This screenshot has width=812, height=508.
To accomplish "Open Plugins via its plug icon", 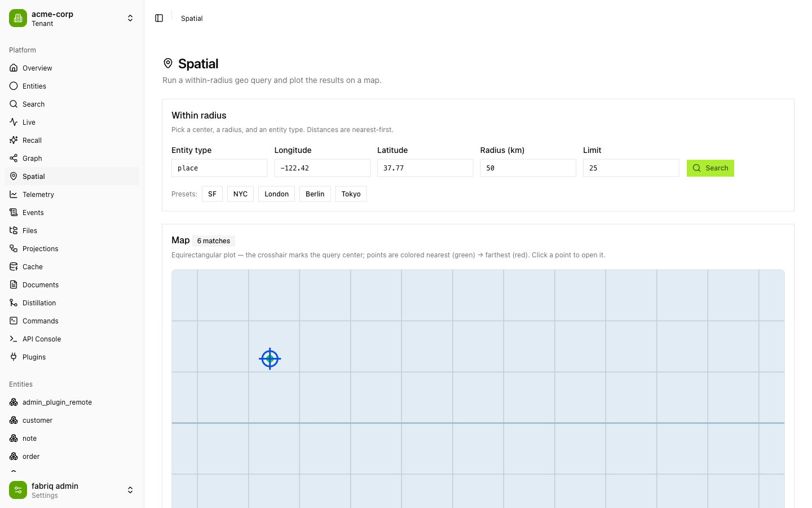I will (14, 357).
